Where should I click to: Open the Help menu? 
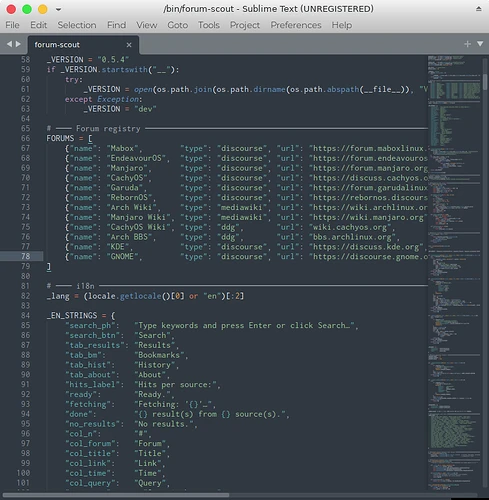click(x=342, y=25)
